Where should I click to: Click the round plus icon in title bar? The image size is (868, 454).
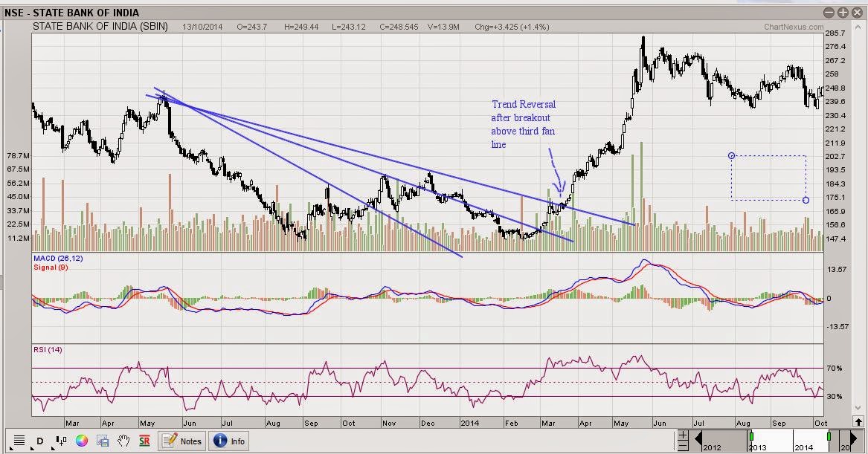coord(843,12)
